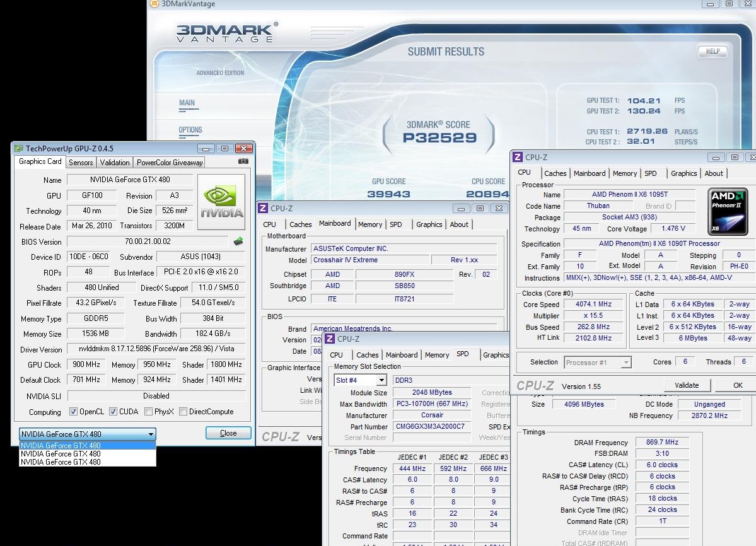Minimize the front CPU-Z processor window
The height and width of the screenshot is (546, 756).
[x=716, y=157]
